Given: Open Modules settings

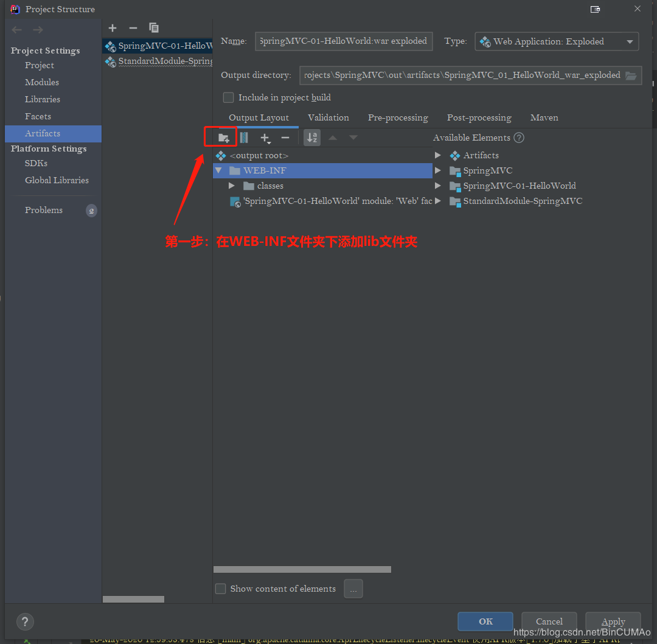Looking at the screenshot, I should pos(42,83).
